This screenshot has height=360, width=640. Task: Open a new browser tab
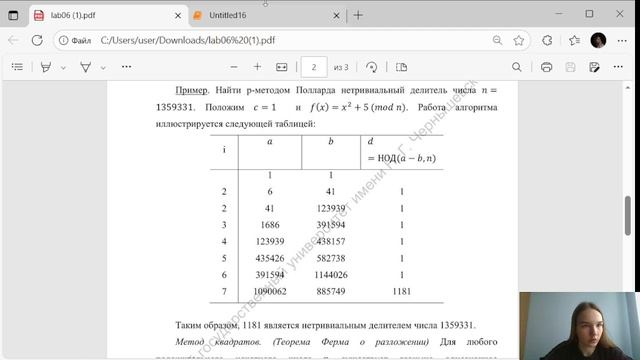[x=358, y=16]
